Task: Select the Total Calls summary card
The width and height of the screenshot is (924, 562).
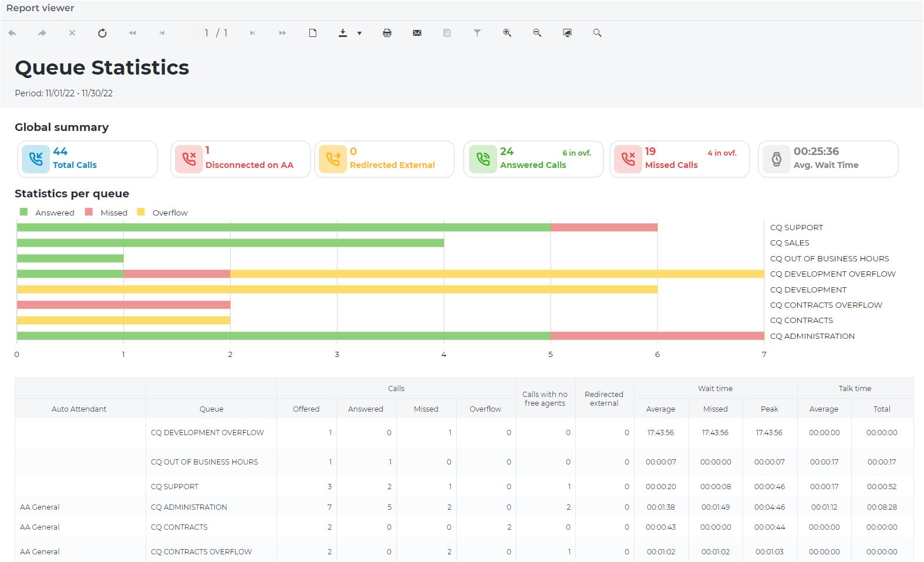Action: [x=87, y=159]
